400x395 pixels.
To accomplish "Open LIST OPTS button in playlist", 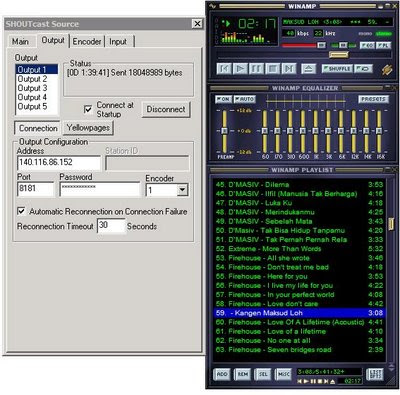I will [375, 374].
